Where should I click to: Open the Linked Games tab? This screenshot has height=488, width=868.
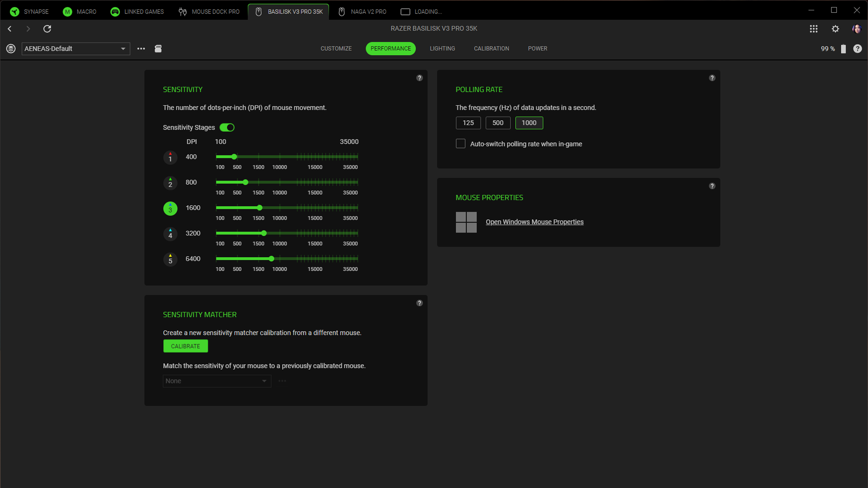pyautogui.click(x=137, y=12)
